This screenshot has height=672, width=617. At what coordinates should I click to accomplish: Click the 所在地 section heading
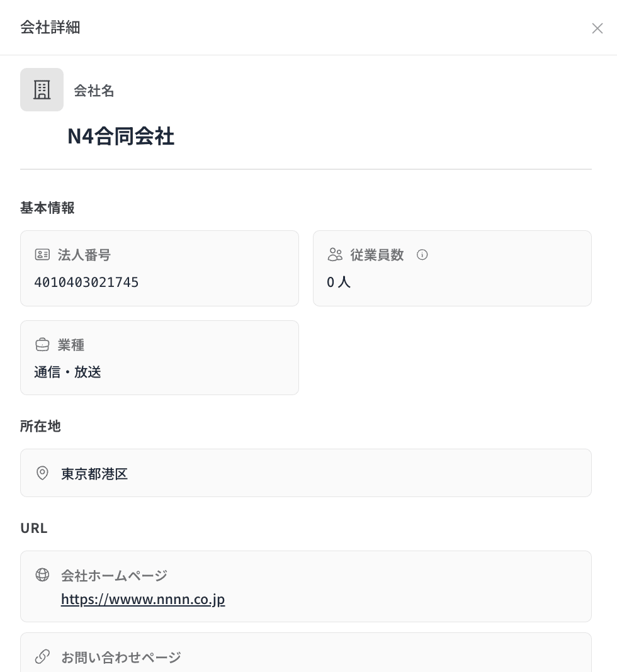pos(40,426)
